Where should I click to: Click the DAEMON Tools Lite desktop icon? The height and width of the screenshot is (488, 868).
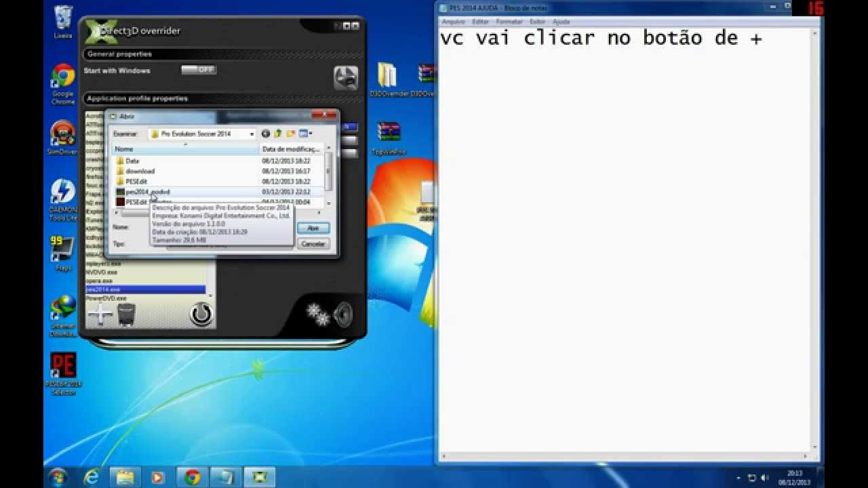click(x=63, y=200)
